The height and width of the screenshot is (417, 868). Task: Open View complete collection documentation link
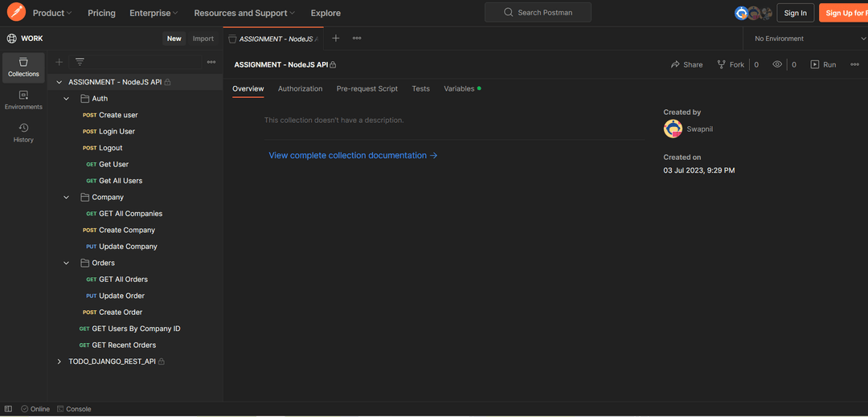(353, 155)
